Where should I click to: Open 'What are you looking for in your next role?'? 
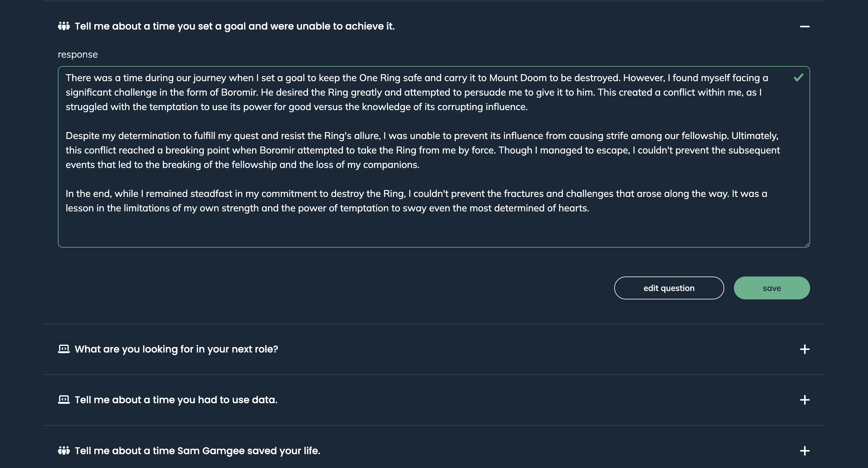[176, 349]
